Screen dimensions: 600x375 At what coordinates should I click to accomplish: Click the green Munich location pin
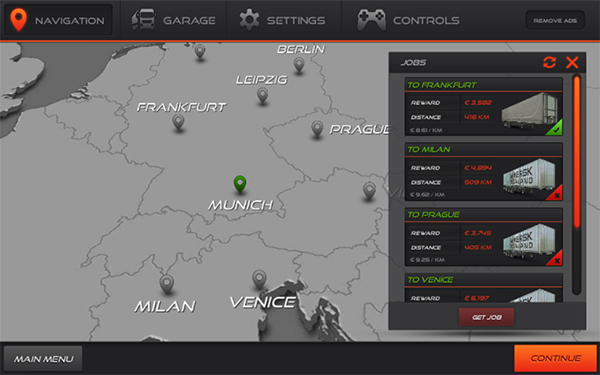point(240,184)
